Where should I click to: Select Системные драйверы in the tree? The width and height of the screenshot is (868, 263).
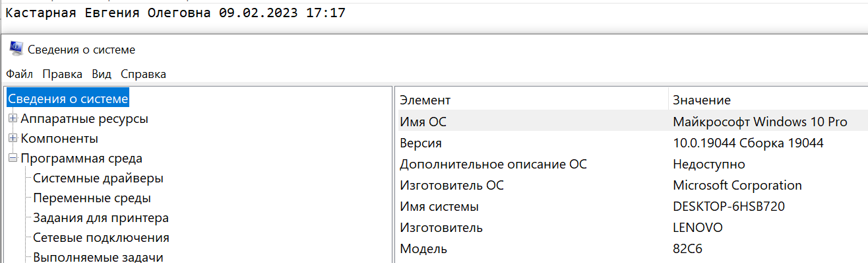[x=98, y=178]
